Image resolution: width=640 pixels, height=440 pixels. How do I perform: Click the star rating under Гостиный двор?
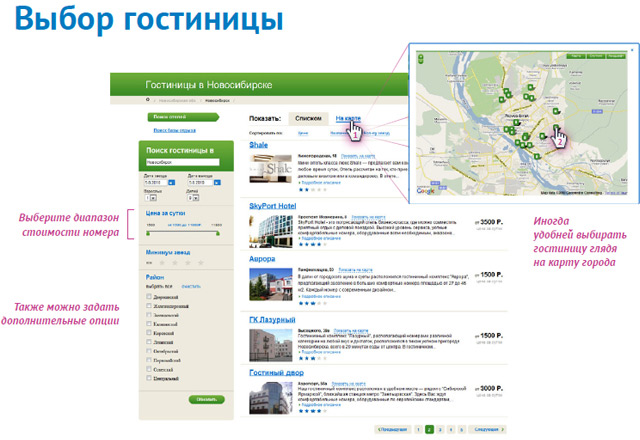point(313,411)
